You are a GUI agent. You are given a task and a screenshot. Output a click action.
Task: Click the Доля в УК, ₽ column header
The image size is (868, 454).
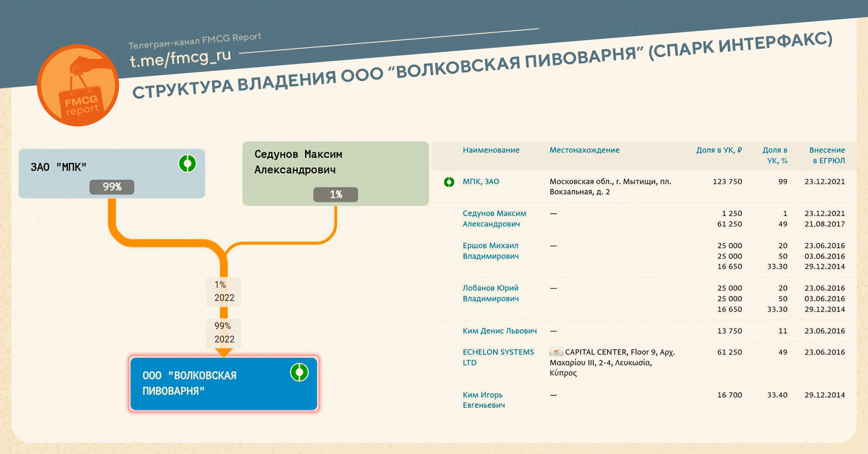(719, 150)
